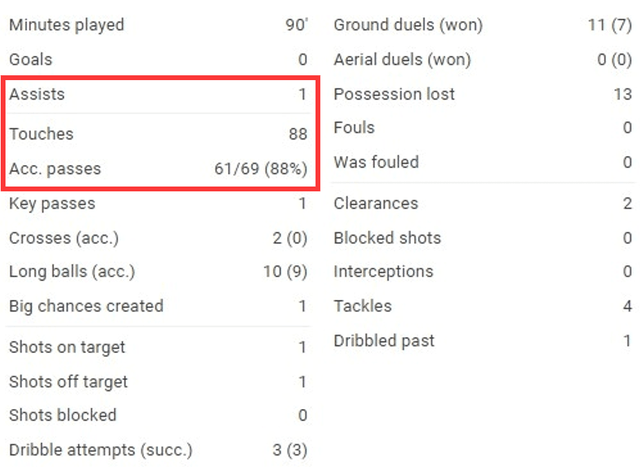Select Dribble attempts (succ.) value 3 (3)
Image resolution: width=640 pixels, height=467 pixels.
tap(290, 450)
